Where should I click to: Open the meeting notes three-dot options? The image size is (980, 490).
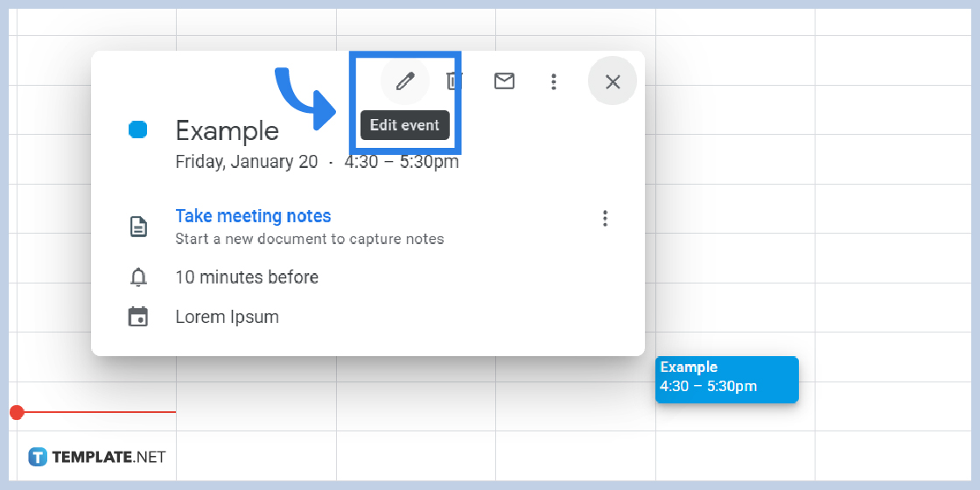coord(605,218)
